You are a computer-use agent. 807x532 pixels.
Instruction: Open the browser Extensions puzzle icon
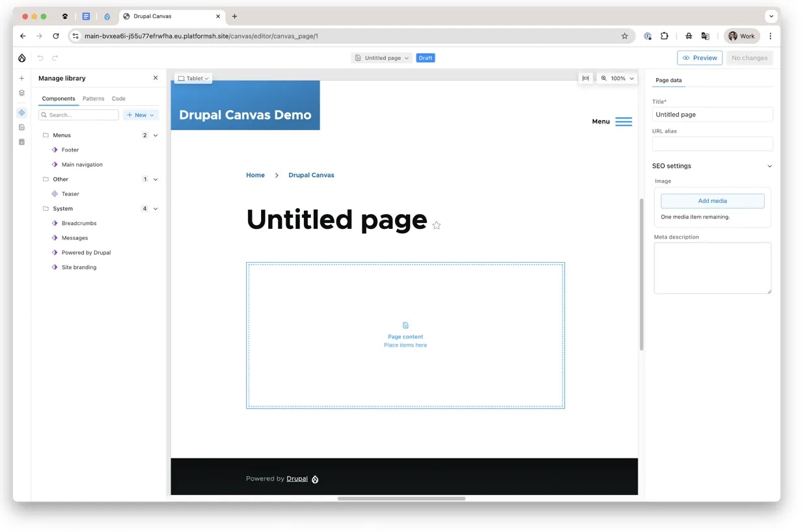[664, 36]
